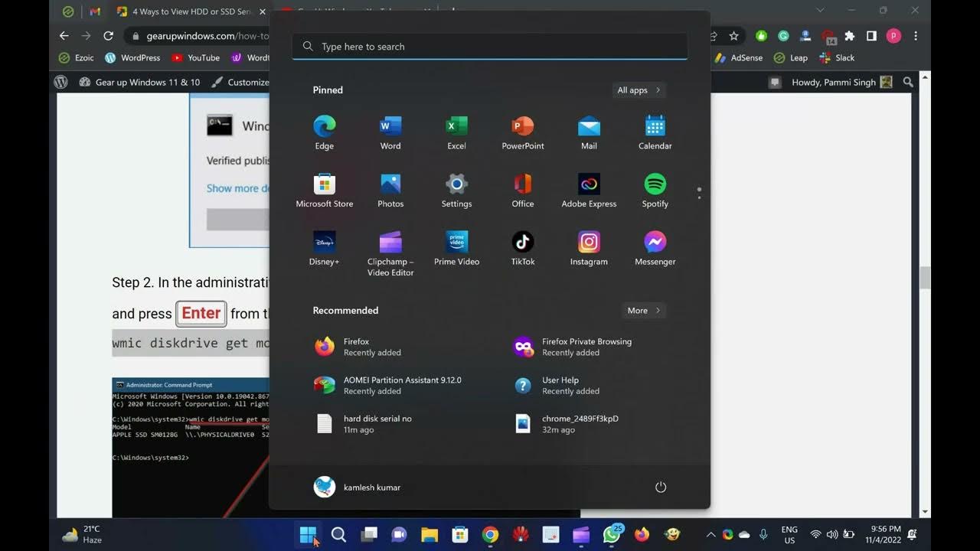
Task: Open Chrome Extensions puzzle menu
Action: 849,36
